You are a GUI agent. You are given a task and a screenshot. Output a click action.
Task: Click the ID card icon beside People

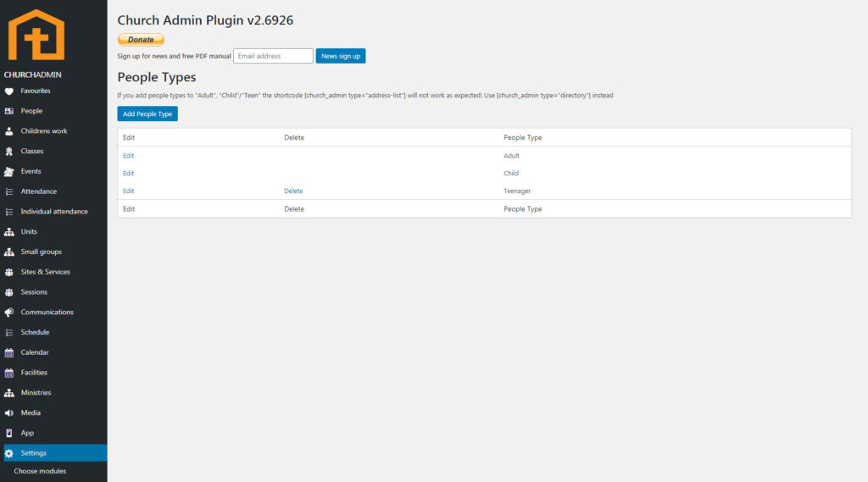9,111
